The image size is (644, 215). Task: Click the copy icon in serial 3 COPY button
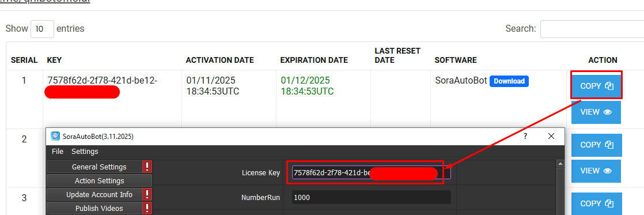609,203
